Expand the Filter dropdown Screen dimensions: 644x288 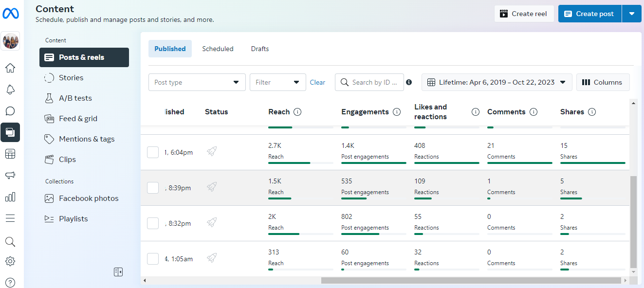tap(277, 82)
